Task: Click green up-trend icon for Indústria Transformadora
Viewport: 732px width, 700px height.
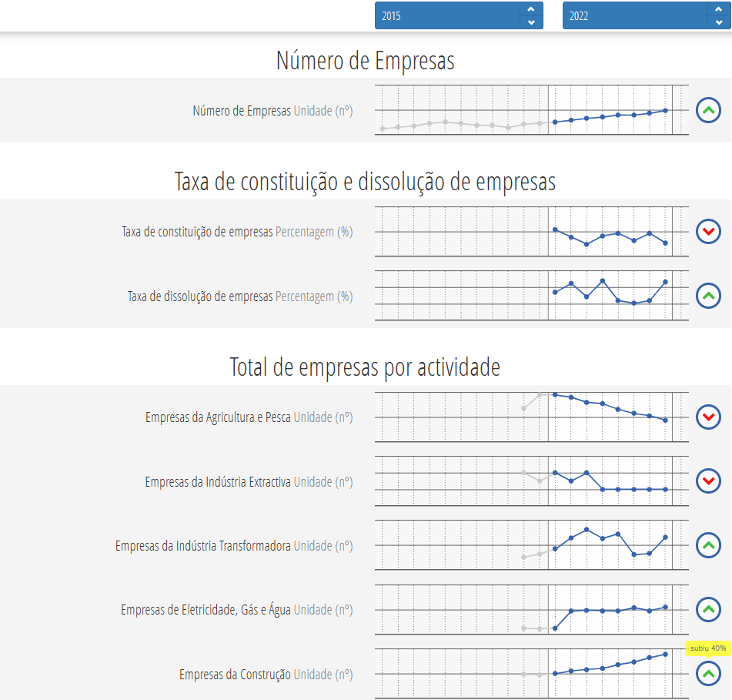Action: (x=708, y=546)
